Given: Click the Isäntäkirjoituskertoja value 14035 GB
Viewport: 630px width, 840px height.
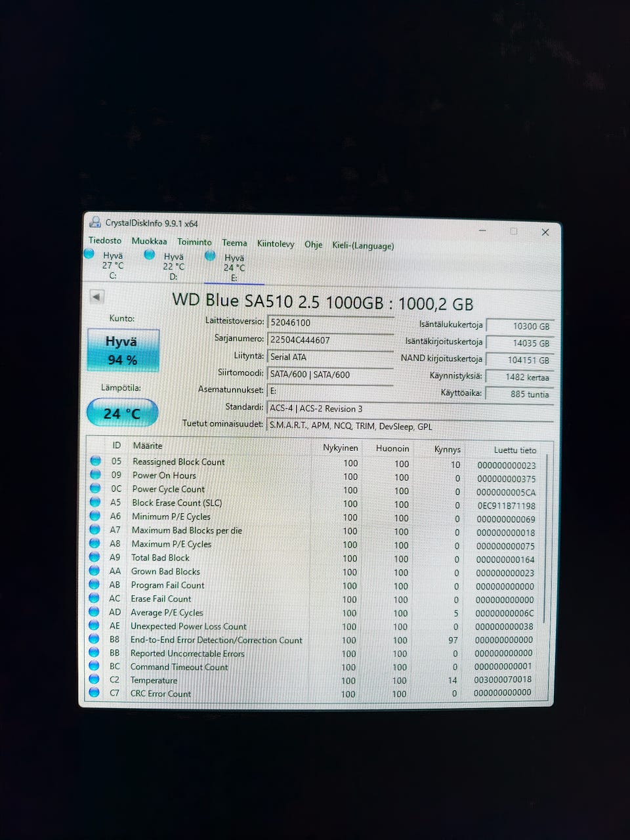Looking at the screenshot, I should point(520,343).
